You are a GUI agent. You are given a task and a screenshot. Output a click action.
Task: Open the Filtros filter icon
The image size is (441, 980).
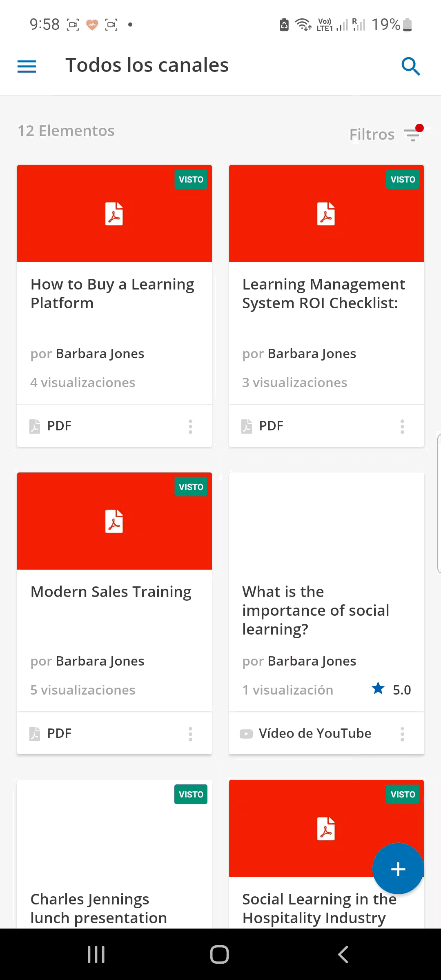tap(413, 133)
